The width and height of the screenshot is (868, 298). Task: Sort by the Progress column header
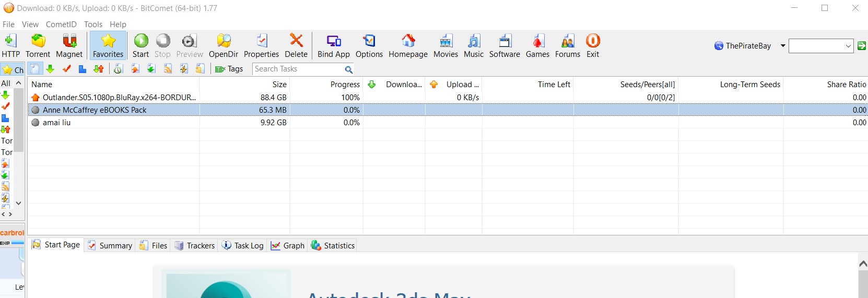coord(326,84)
